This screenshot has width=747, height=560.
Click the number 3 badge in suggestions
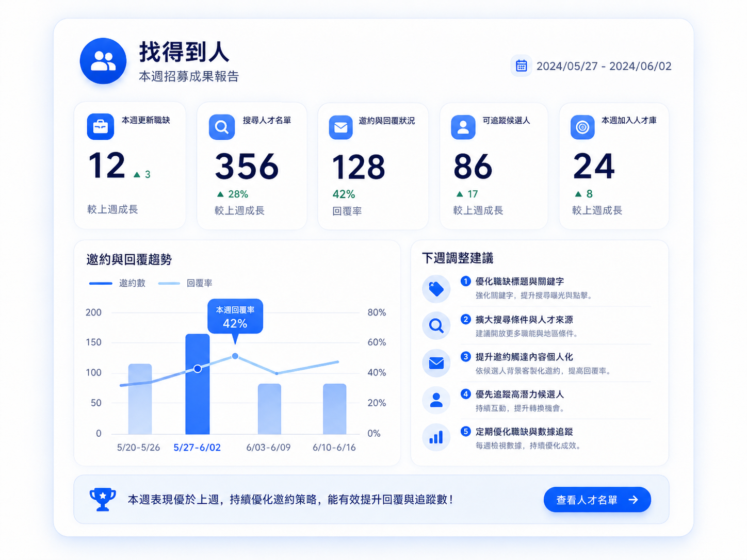(465, 356)
